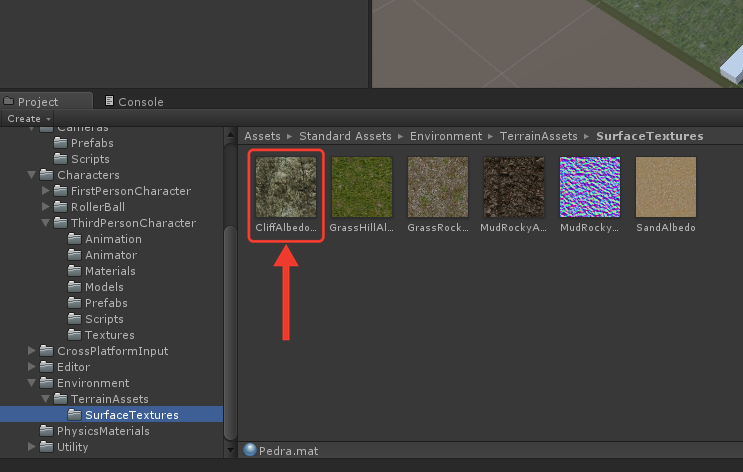Click the folder tree vertical scrollbar thumb
Viewport: 743px width, 472px height.
tap(230, 333)
